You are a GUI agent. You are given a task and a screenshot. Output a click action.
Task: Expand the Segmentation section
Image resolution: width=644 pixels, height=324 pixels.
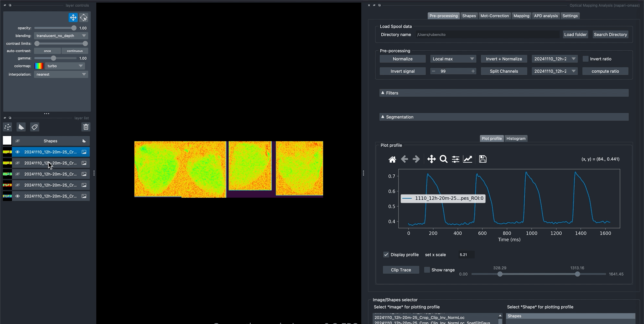coord(504,117)
